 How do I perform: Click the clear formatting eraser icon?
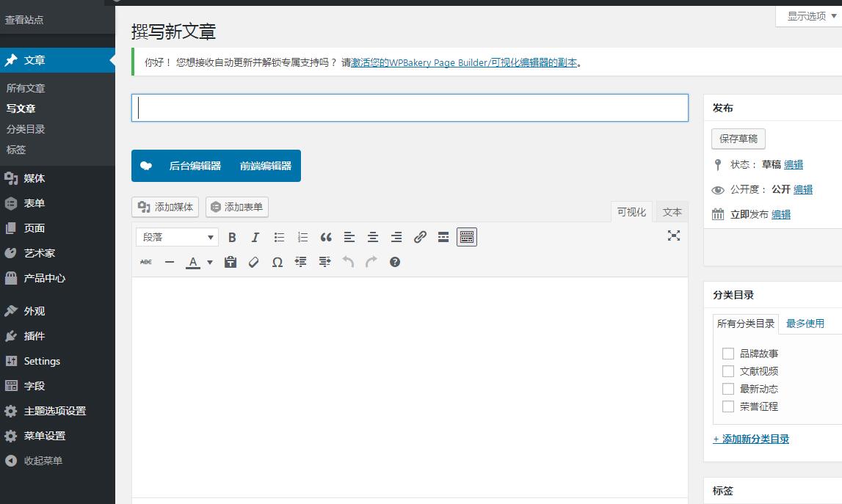(x=254, y=262)
